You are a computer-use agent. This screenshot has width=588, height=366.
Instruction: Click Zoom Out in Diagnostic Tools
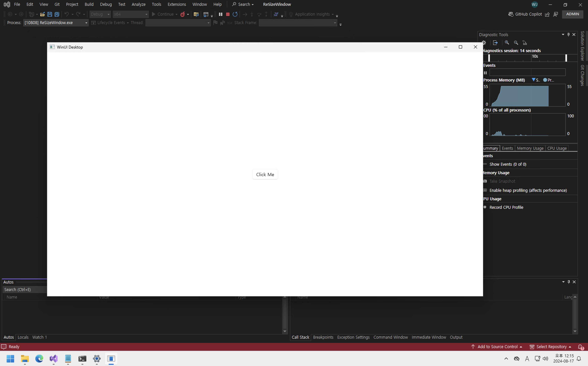[516, 43]
